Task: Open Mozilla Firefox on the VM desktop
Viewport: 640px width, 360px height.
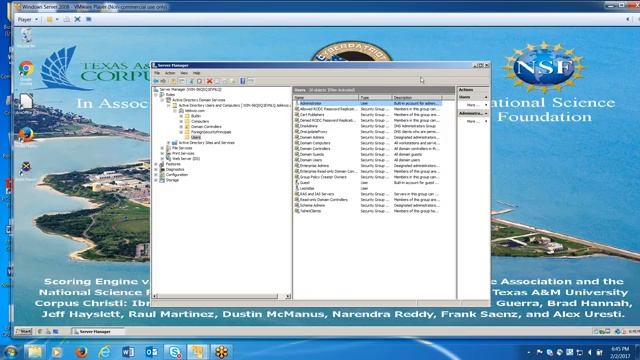Action: pos(26,135)
